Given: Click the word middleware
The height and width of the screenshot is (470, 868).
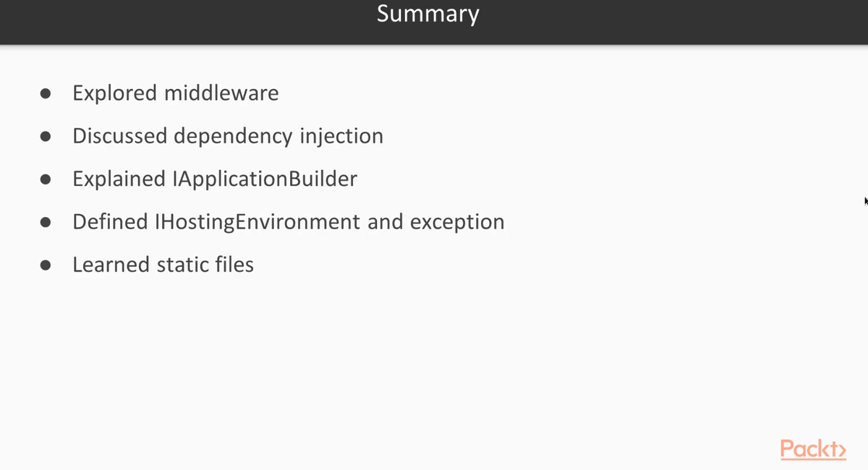Looking at the screenshot, I should coord(221,93).
